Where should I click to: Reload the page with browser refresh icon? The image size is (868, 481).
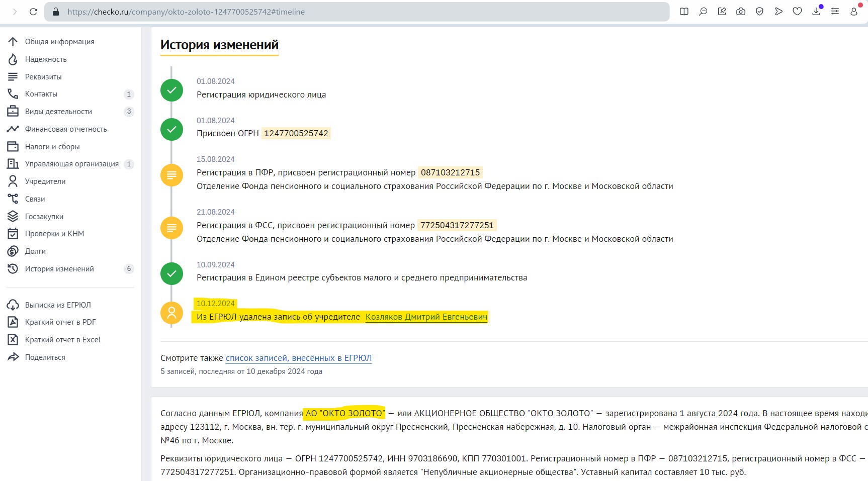click(x=33, y=12)
